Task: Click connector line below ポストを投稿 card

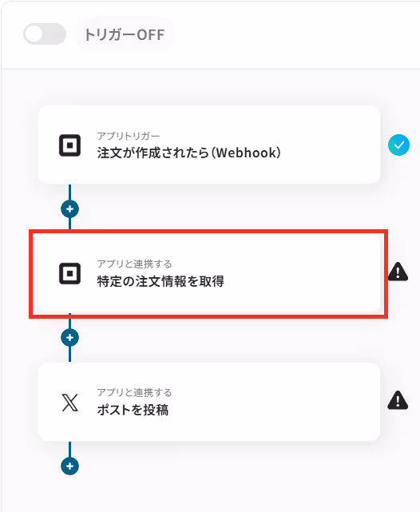Action: tap(69, 449)
